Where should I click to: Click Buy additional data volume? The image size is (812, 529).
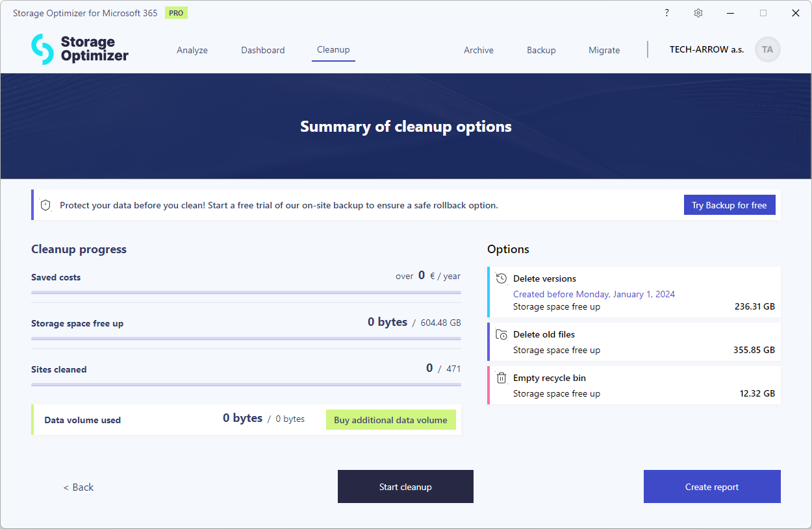pos(390,419)
